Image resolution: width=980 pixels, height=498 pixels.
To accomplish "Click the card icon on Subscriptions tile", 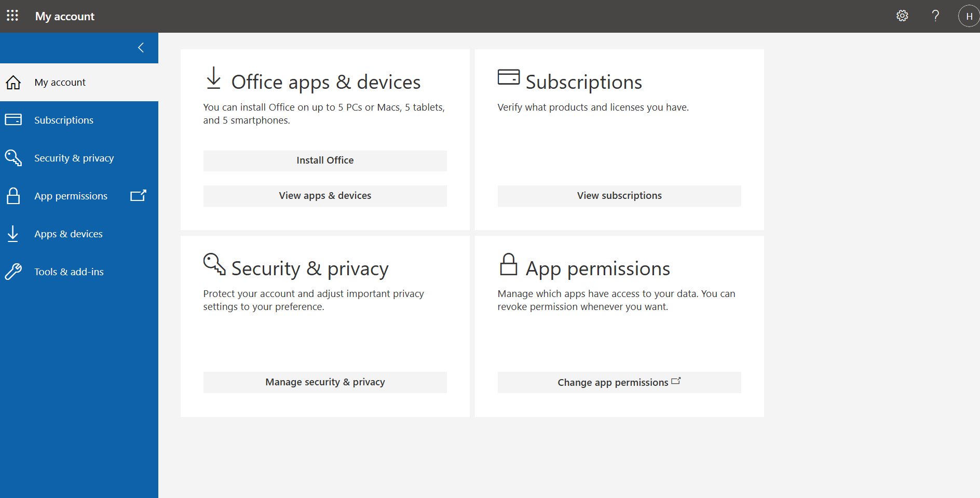I will point(509,77).
